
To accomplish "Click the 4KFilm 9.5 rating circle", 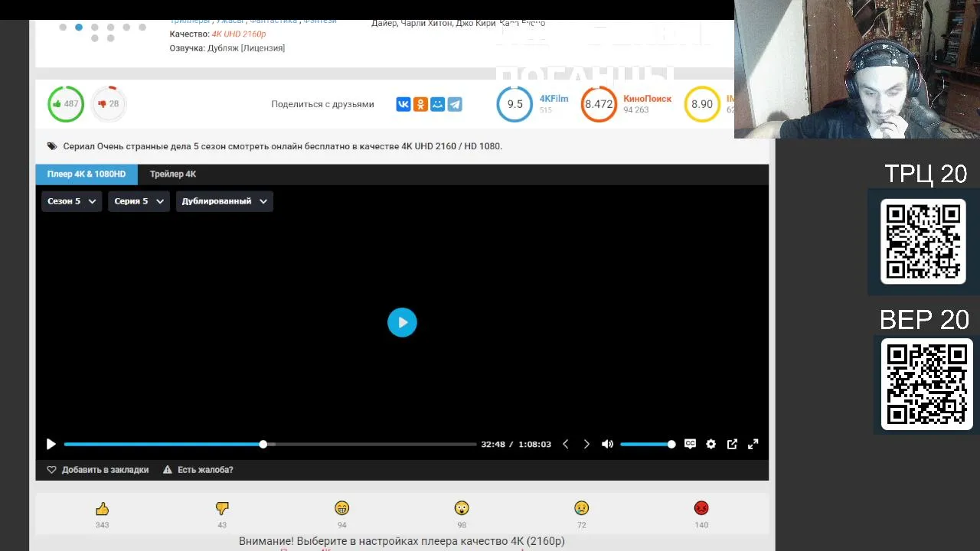I will (x=514, y=104).
